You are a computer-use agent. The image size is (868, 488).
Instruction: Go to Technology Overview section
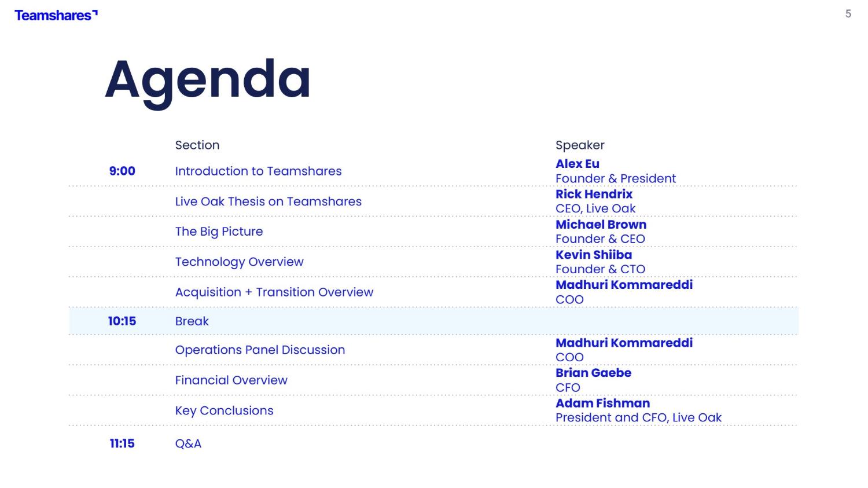tap(239, 262)
